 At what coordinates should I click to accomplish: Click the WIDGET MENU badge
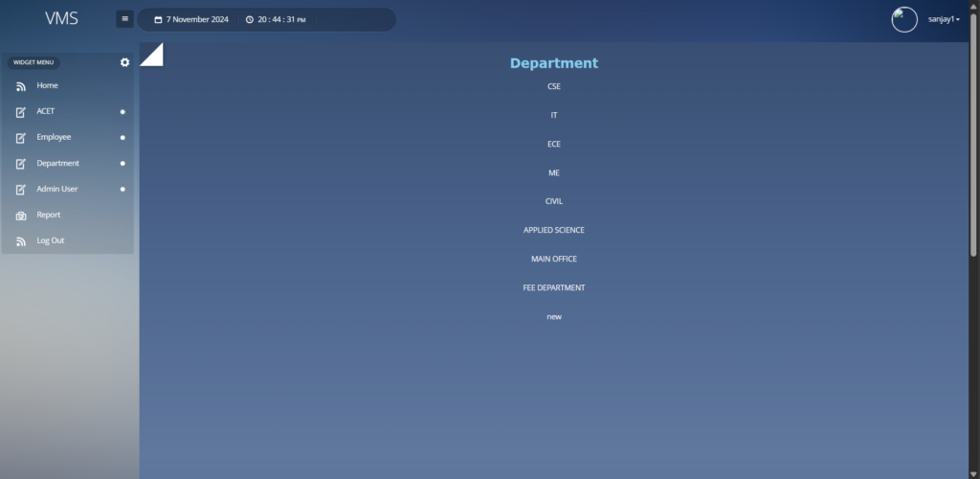click(33, 62)
